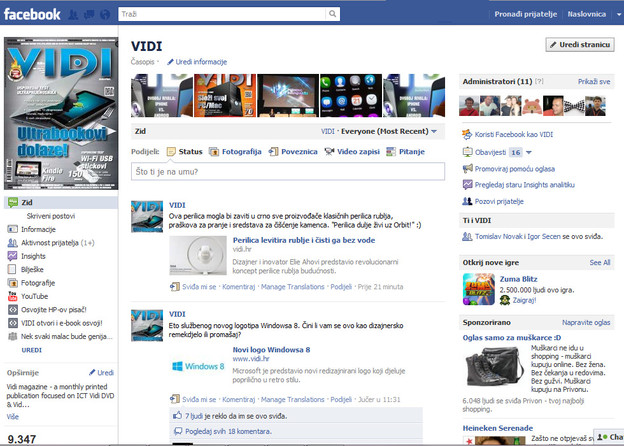Select the Fotografija share option
This screenshot has width=624, height=446.
pyautogui.click(x=235, y=152)
